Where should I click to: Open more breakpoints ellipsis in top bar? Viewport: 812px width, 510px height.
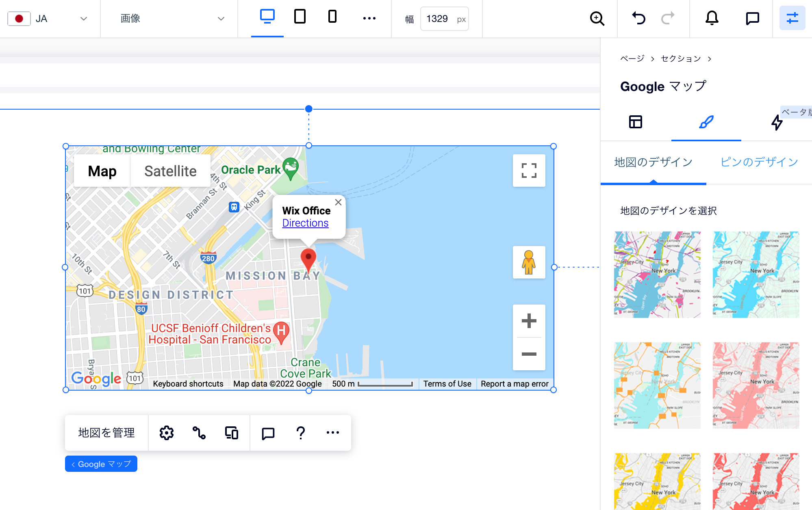coord(369,18)
